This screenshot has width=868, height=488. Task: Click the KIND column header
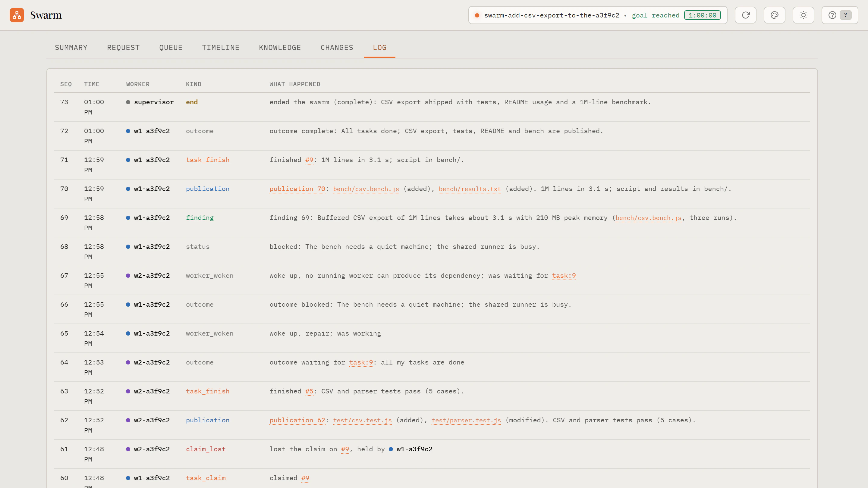[x=194, y=84]
